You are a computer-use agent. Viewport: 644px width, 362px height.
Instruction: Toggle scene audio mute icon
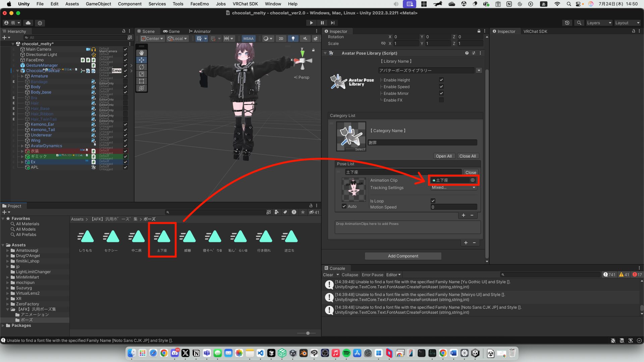click(305, 39)
